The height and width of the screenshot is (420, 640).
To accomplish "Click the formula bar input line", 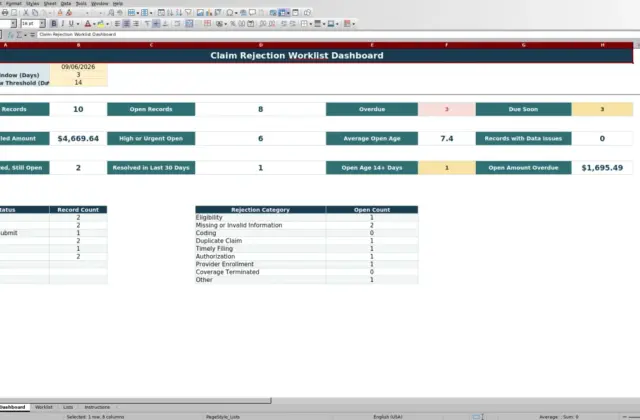I will (337, 35).
